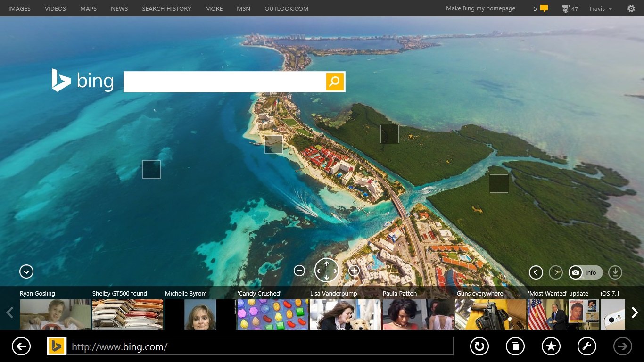
Task: Open SEARCH HISTORY link
Action: 166,8
